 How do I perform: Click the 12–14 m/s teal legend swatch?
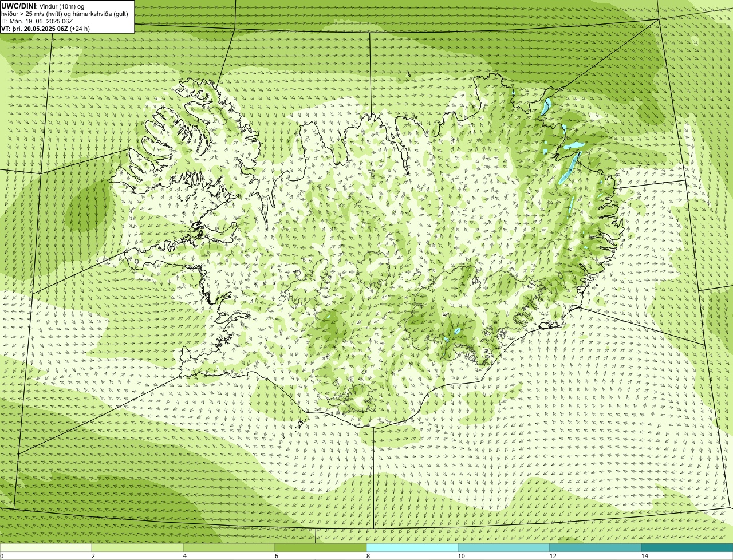click(x=596, y=548)
